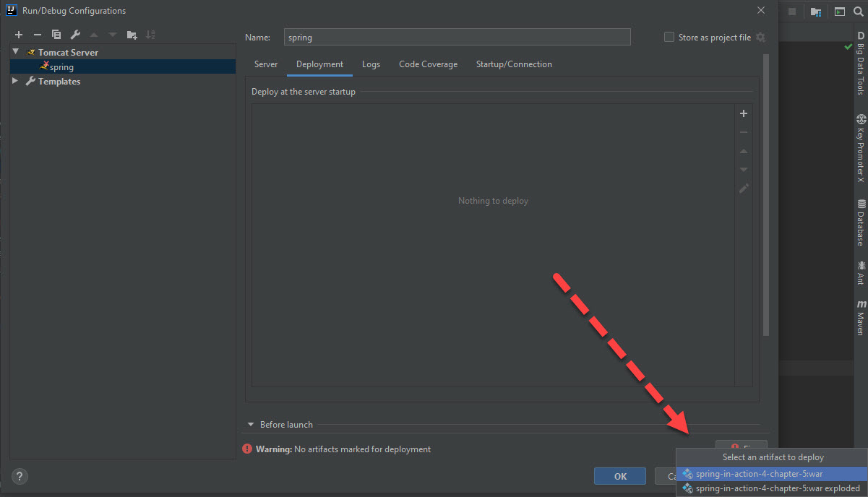Screen dimensions: 868x497
Task: Open the gear beside Store as project file
Action: (760, 38)
